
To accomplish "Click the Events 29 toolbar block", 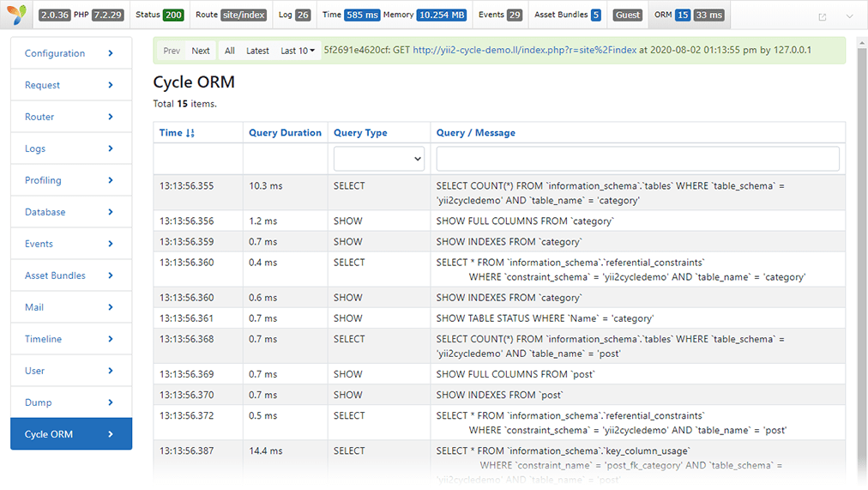I will [500, 15].
